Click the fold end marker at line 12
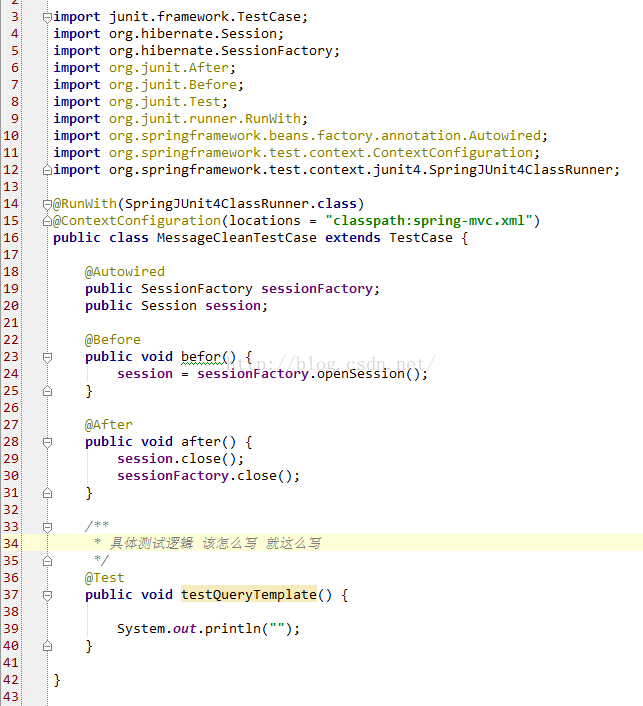The width and height of the screenshot is (643, 706). tap(47, 170)
